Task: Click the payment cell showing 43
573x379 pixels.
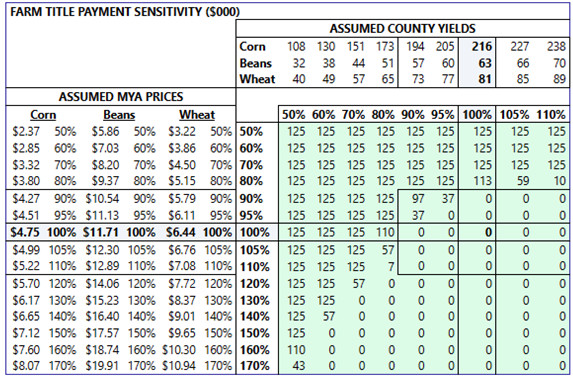Action: [299, 366]
